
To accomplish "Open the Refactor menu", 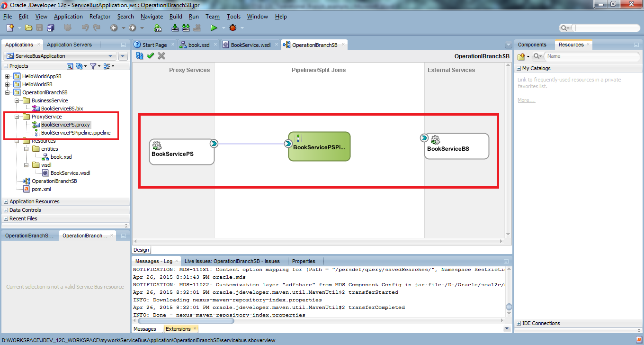I will point(100,17).
